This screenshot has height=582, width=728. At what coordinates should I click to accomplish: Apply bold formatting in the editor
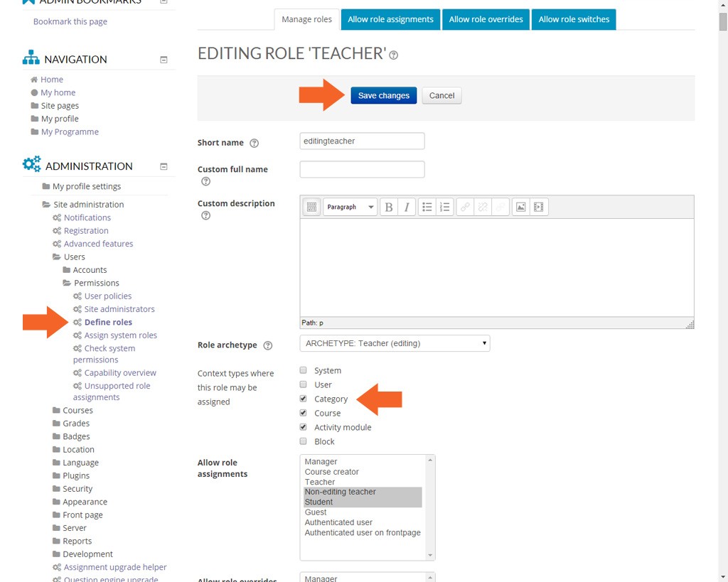(x=389, y=207)
